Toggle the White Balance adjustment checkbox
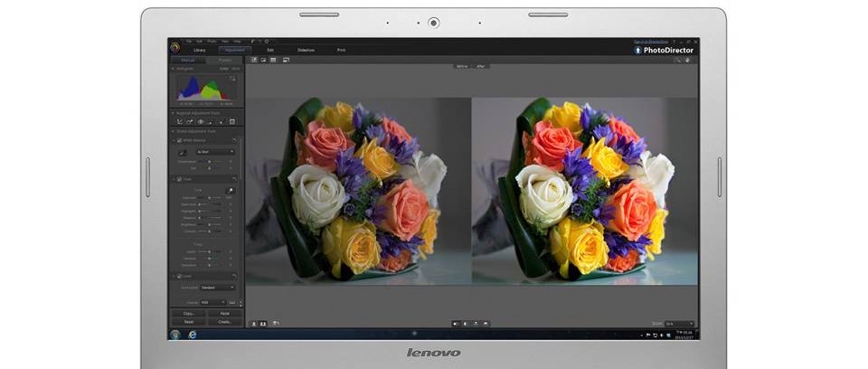This screenshot has width=868, height=369. click(180, 140)
